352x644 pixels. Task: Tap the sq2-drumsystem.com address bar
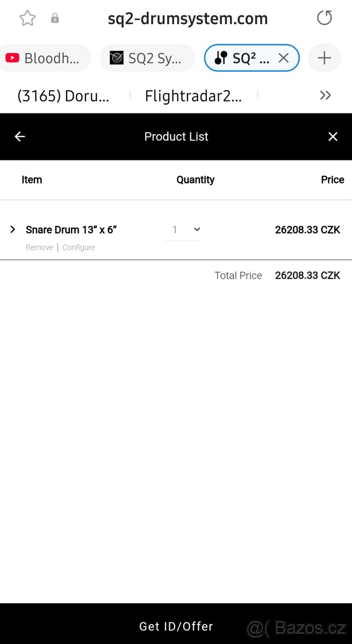pos(188,18)
